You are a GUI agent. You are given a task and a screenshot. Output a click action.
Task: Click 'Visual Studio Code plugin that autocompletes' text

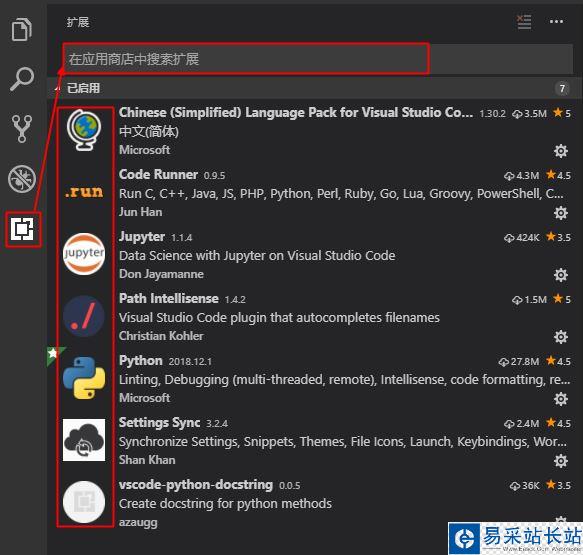click(279, 318)
